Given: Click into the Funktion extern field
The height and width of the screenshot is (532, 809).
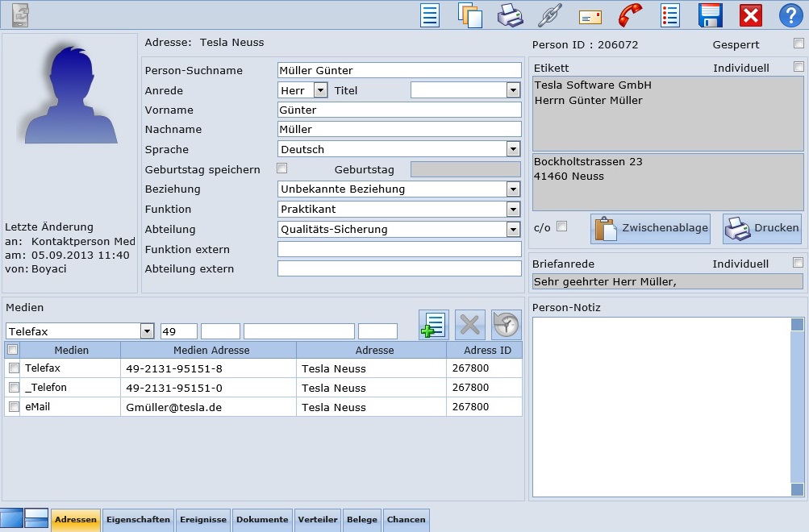Looking at the screenshot, I should 399,250.
